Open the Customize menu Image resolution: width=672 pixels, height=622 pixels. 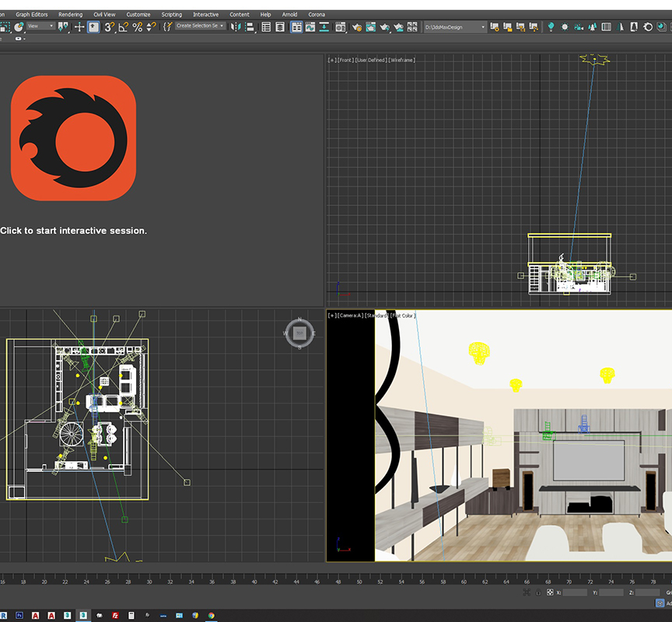tap(138, 14)
